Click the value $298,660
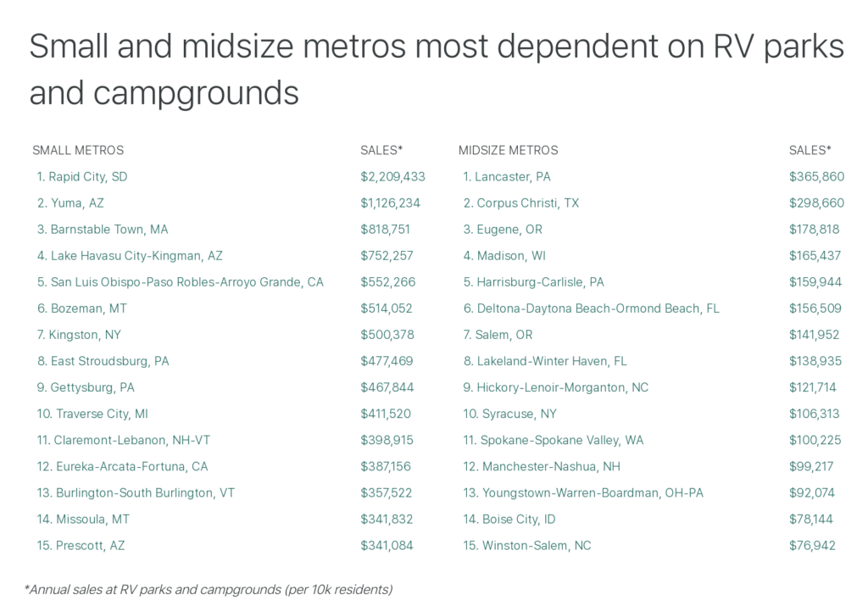Screen dimensions: 868x606 (816, 203)
